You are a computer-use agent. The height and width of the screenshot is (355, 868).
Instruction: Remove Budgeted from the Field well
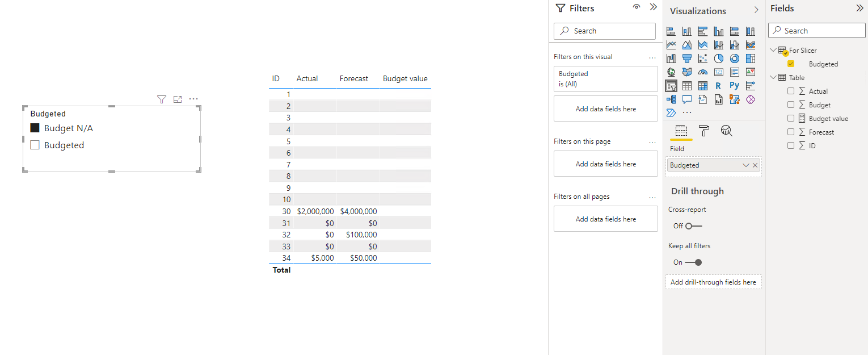(755, 165)
